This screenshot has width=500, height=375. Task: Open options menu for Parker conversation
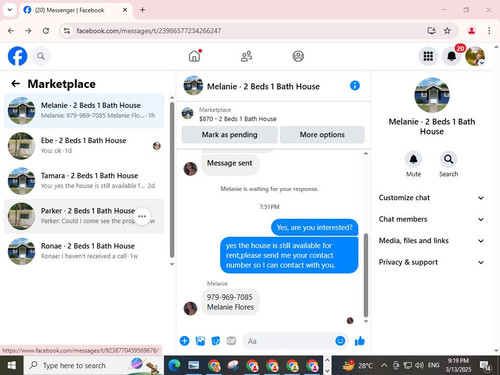(142, 216)
